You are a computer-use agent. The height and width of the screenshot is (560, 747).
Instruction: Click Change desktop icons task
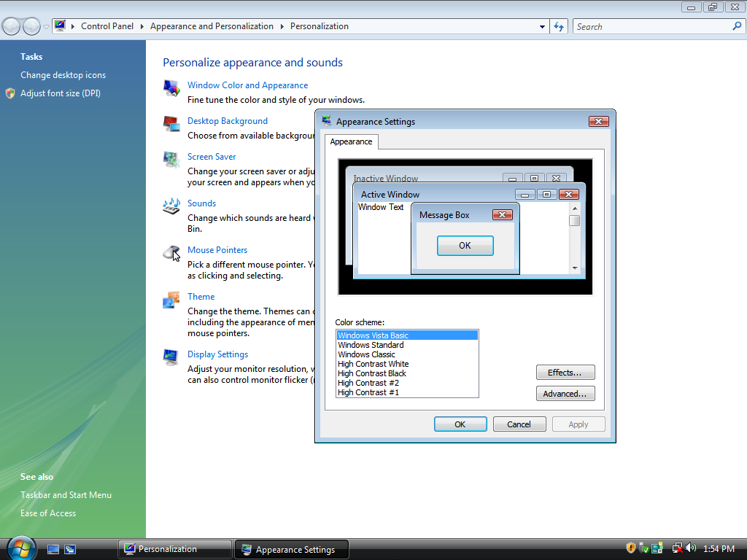click(63, 75)
